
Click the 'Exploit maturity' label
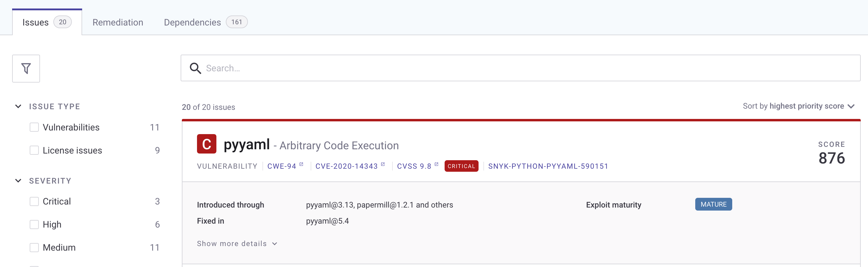[x=614, y=205]
